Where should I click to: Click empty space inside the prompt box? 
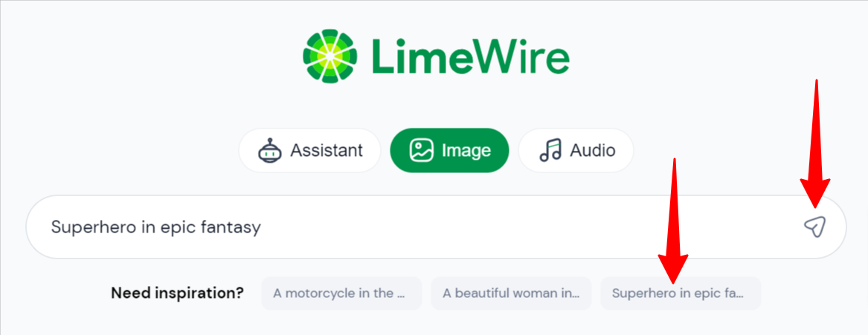pyautogui.click(x=521, y=227)
